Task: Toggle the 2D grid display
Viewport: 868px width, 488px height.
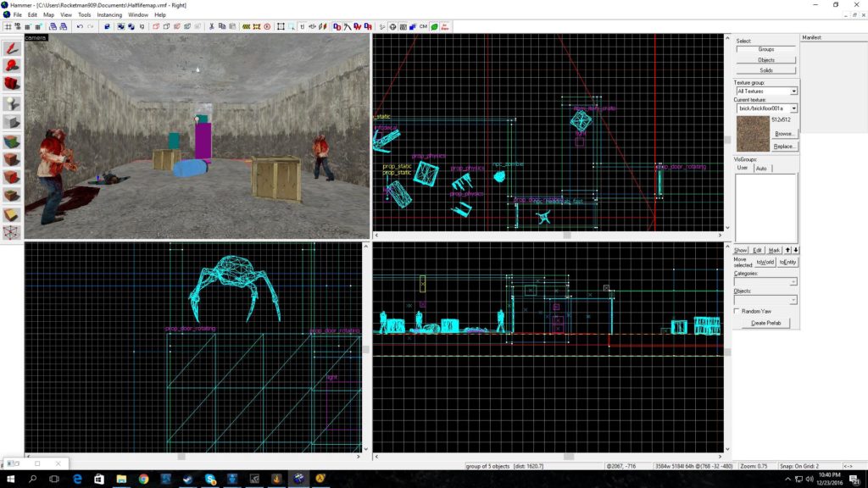Action: tap(8, 26)
